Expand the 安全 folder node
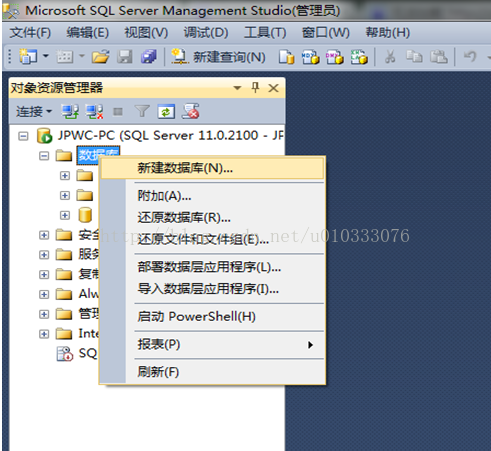491x451 pixels. click(x=44, y=235)
